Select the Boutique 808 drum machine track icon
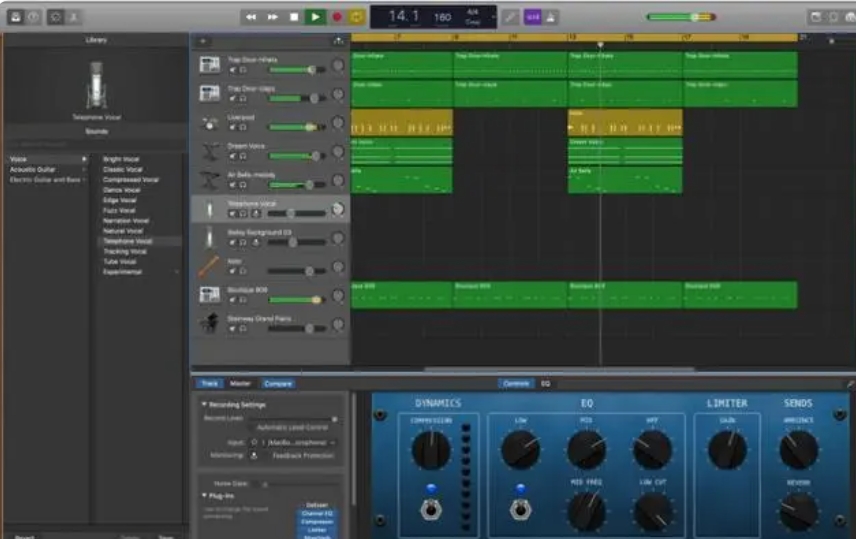This screenshot has width=856, height=539. pos(210,295)
